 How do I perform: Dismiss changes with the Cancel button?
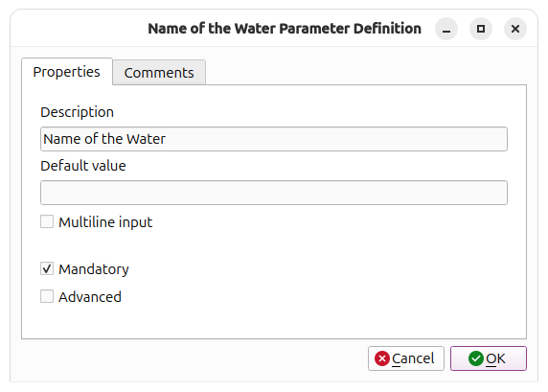pyautogui.click(x=406, y=358)
